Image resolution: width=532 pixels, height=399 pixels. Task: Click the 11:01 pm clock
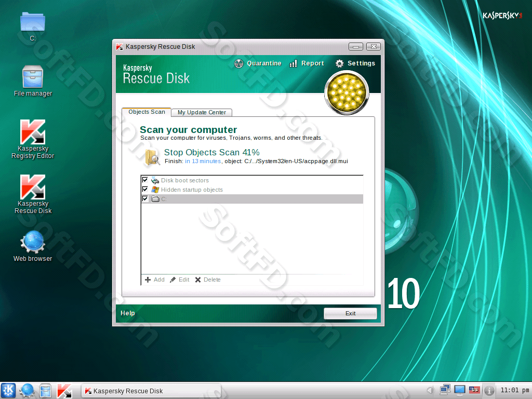pos(515,390)
